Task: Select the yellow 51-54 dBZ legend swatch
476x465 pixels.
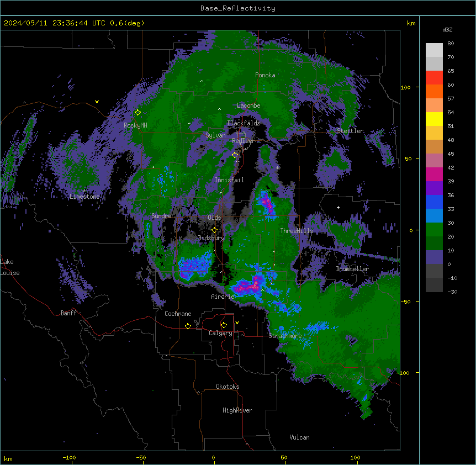Action: (x=434, y=119)
